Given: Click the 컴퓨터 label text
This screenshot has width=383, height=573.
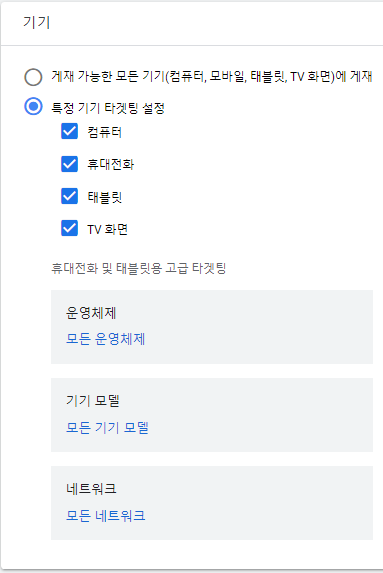Looking at the screenshot, I should [x=105, y=132].
